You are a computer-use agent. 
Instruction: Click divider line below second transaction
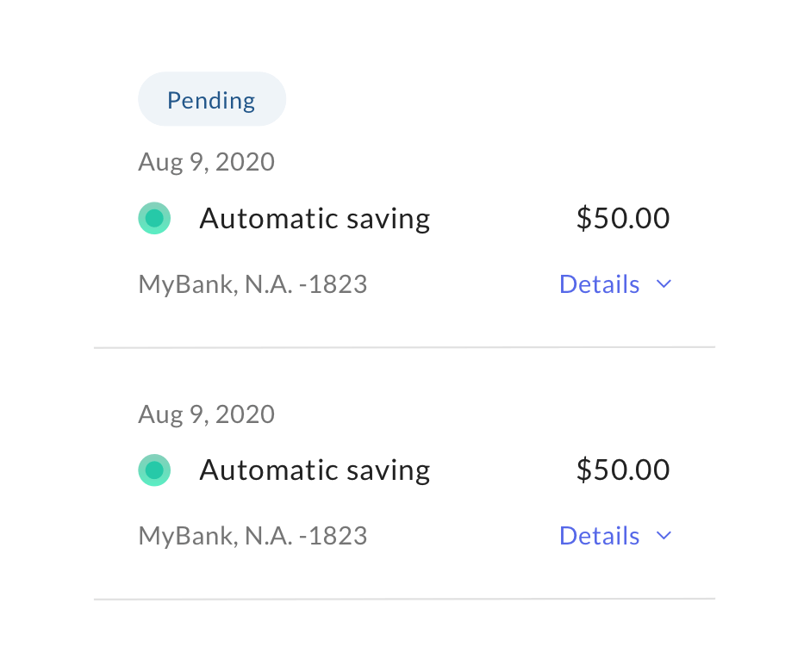[404, 599]
